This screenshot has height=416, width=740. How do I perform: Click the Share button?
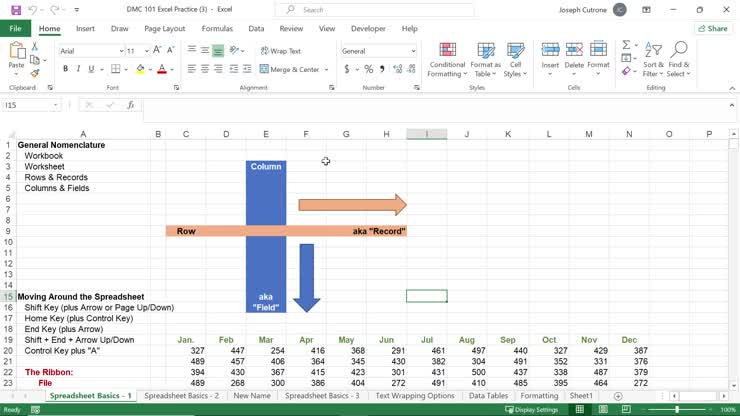click(x=713, y=28)
